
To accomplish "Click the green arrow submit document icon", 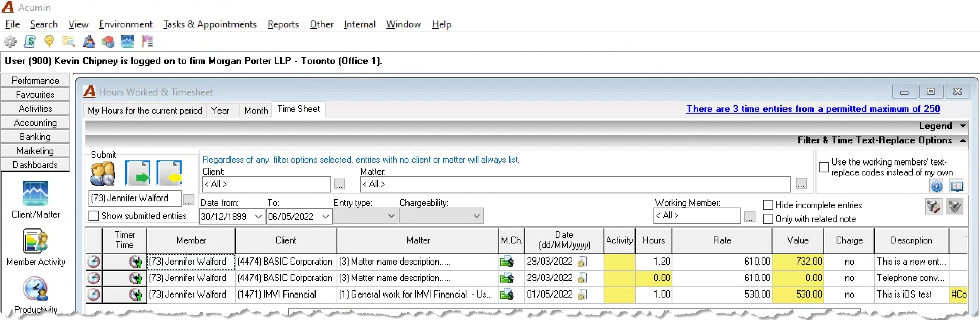I will click(138, 173).
